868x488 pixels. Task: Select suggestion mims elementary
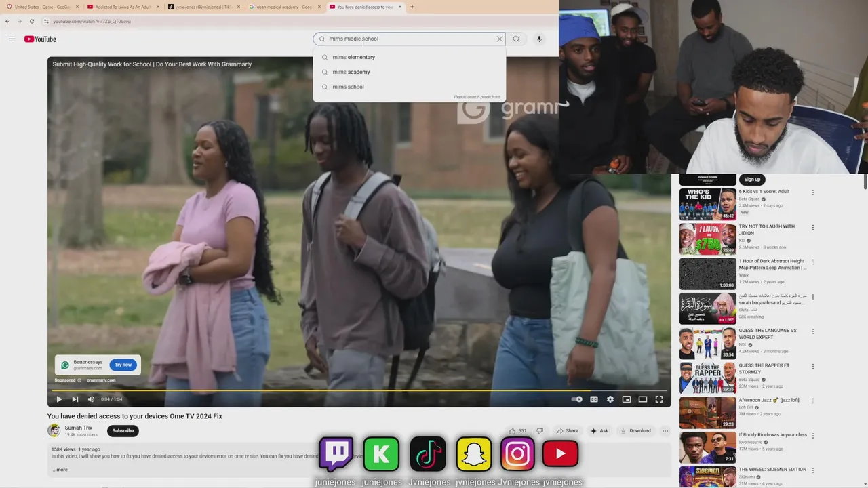[410, 57]
